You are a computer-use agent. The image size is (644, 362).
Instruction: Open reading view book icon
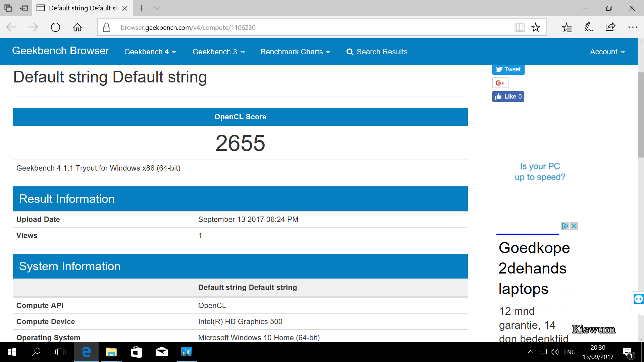[520, 27]
